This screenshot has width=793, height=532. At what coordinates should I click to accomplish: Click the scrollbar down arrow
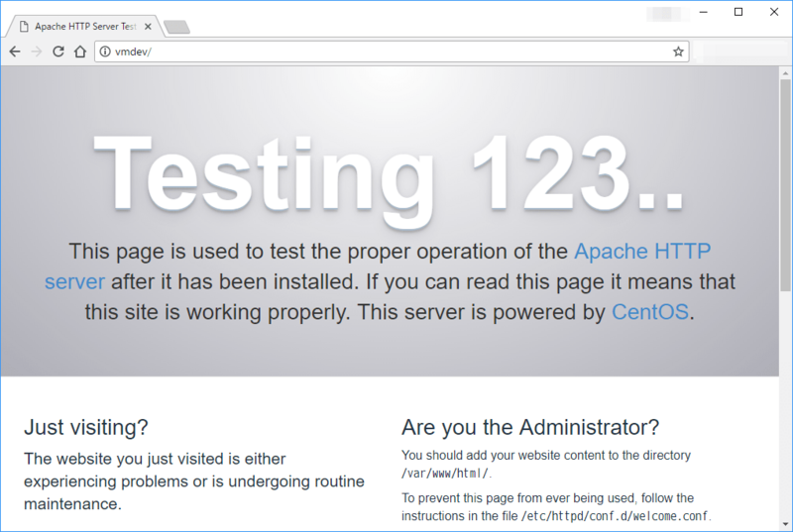click(x=785, y=524)
